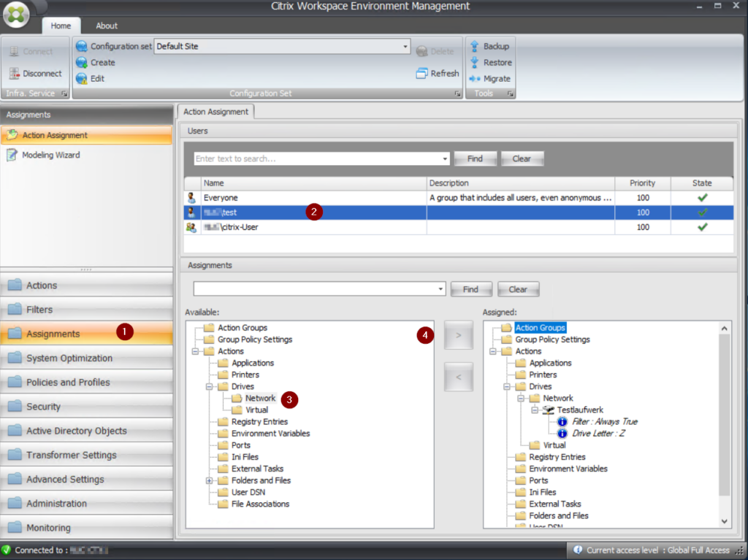Click the Restore tool icon
This screenshot has width=748, height=560.
coord(475,63)
